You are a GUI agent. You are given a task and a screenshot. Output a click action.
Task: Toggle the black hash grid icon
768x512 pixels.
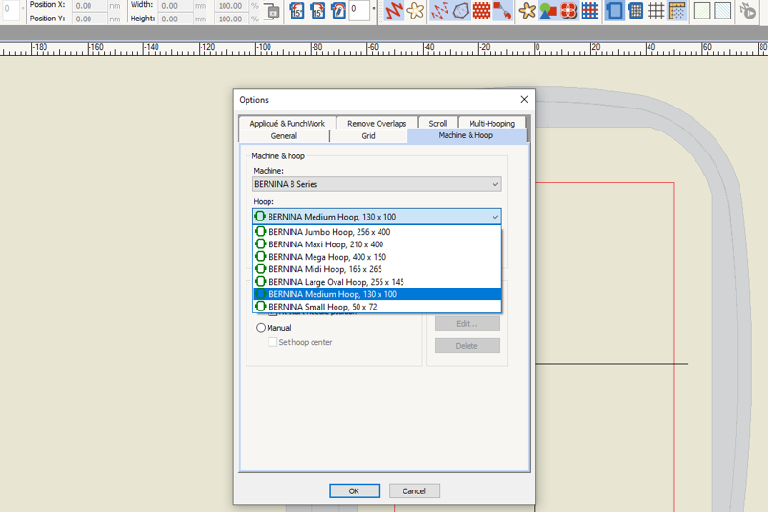tap(656, 11)
